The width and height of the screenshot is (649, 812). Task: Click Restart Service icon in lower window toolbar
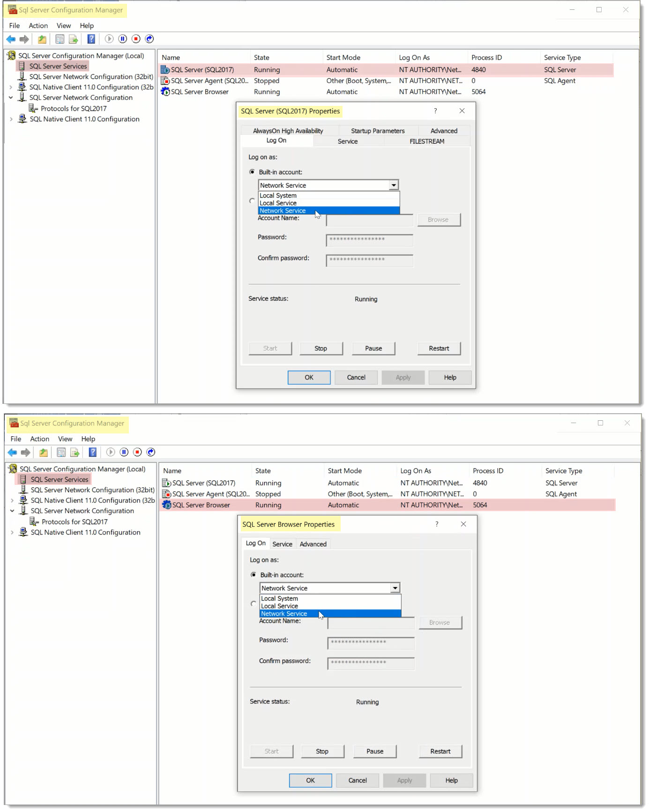pos(151,452)
